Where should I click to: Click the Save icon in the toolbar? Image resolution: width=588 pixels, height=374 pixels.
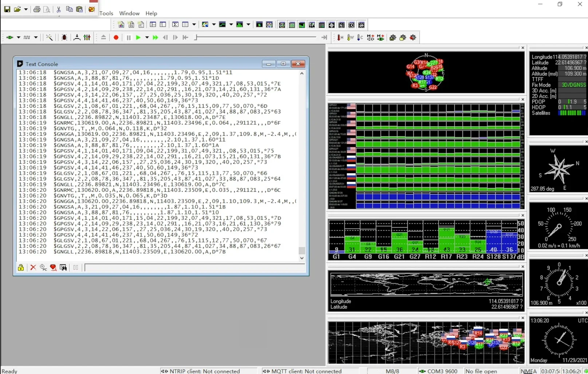[7, 9]
